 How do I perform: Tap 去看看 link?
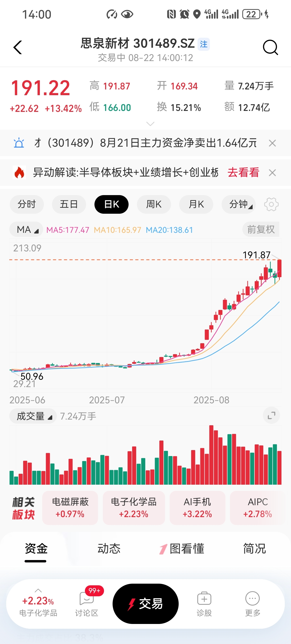244,172
